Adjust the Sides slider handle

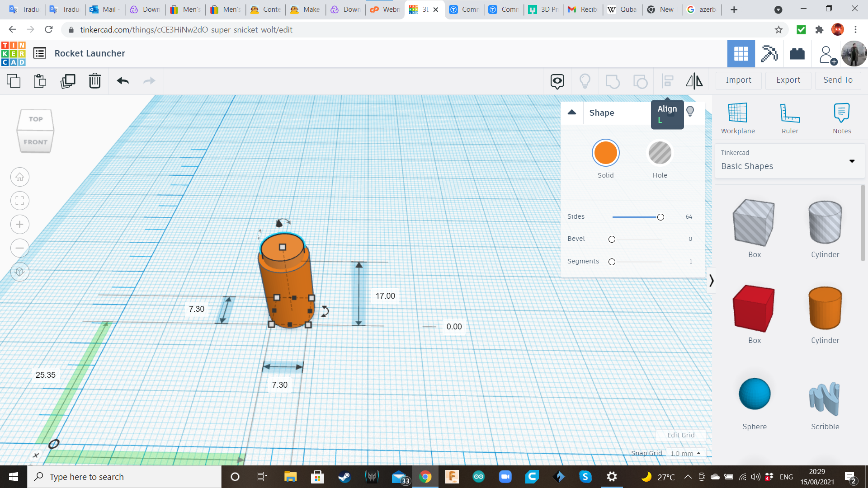tap(660, 217)
